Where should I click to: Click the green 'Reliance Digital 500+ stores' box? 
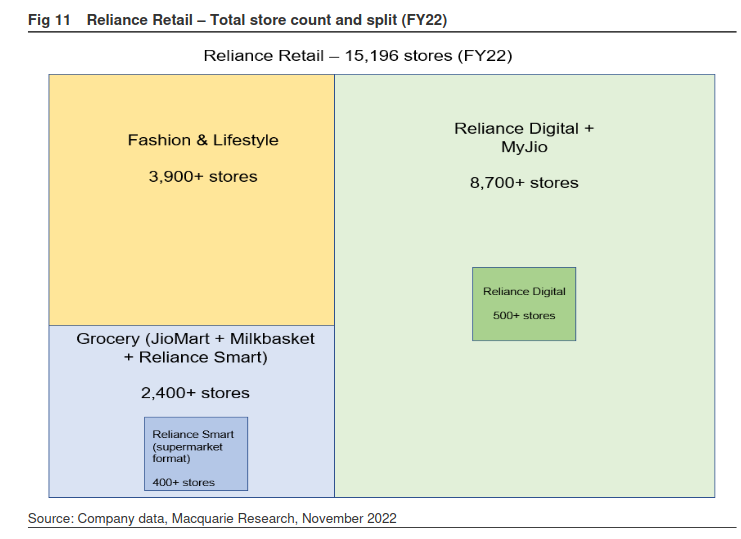point(524,304)
